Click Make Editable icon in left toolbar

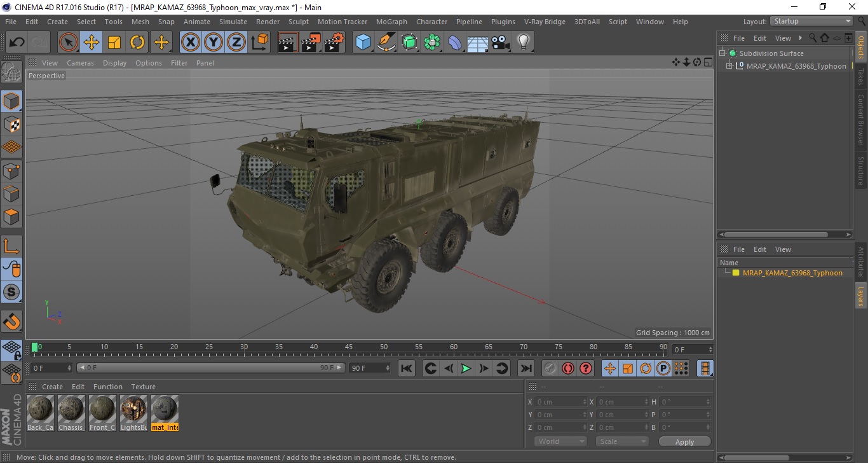[x=11, y=71]
